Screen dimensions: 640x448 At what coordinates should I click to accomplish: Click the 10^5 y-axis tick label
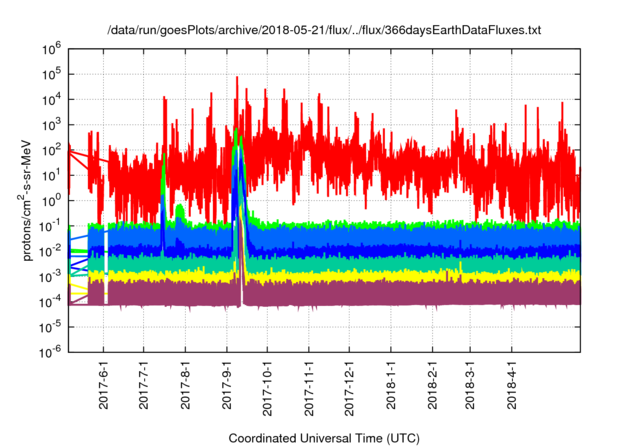[51, 75]
